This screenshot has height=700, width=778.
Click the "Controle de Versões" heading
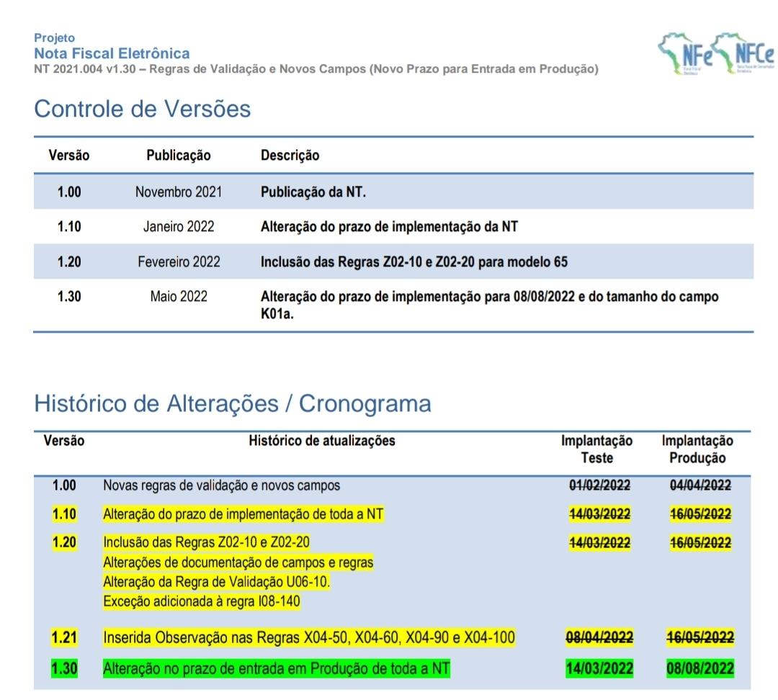(143, 109)
